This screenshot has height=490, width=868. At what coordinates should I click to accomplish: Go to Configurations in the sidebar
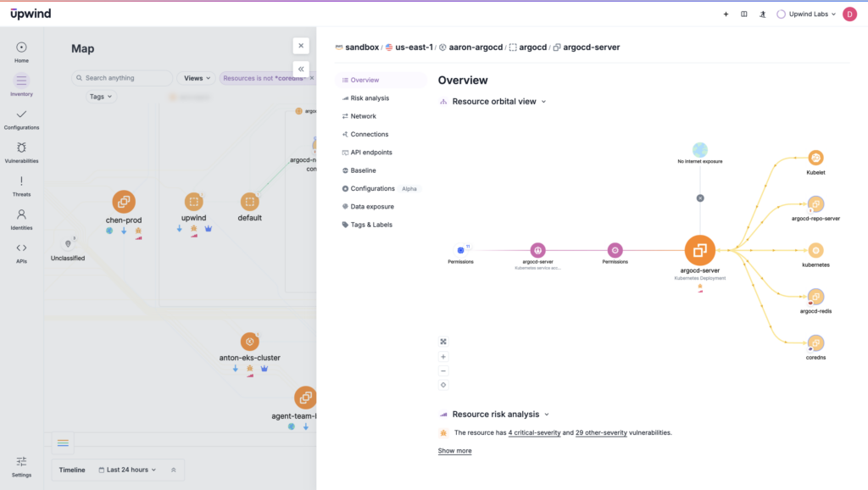[x=21, y=119]
